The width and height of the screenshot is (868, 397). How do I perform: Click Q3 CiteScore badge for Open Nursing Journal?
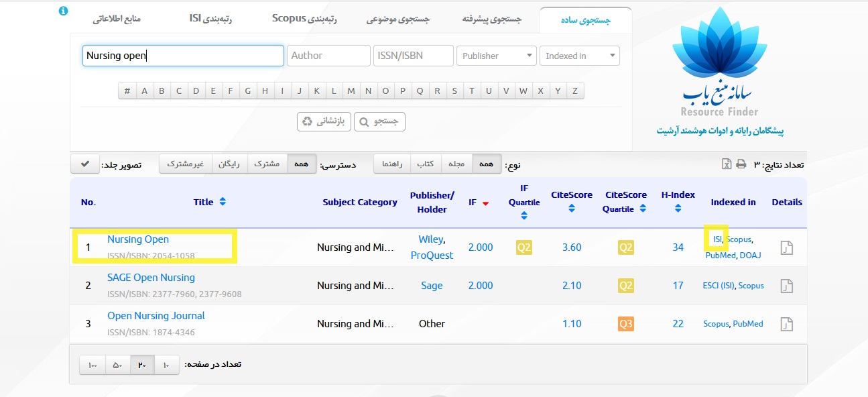pos(625,324)
